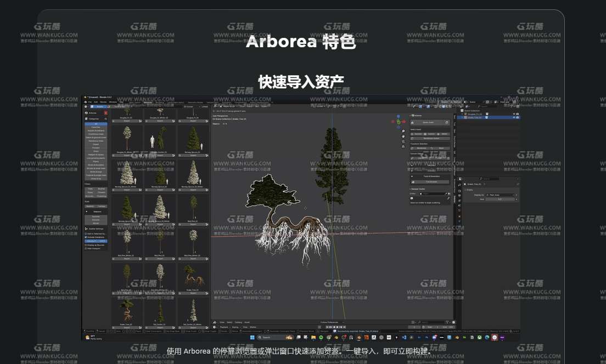Click the pencil icon in the scatter panel
The height and width of the screenshot is (364, 606).
coord(448,198)
